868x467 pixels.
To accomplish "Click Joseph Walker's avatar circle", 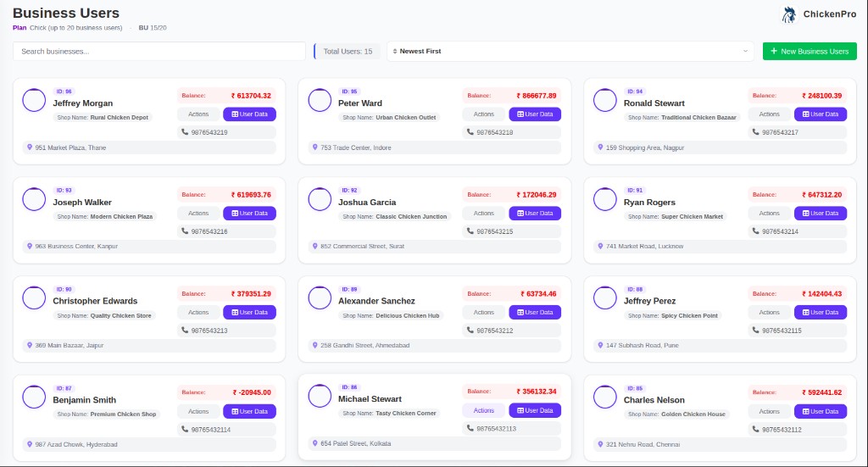I will (34, 199).
